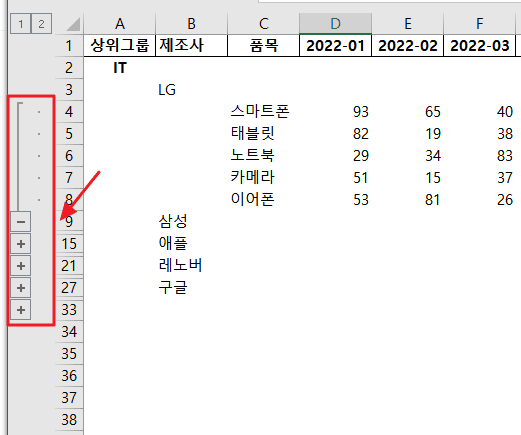The image size is (521, 435).
Task: Select the IT cell in column A
Action: coord(120,68)
